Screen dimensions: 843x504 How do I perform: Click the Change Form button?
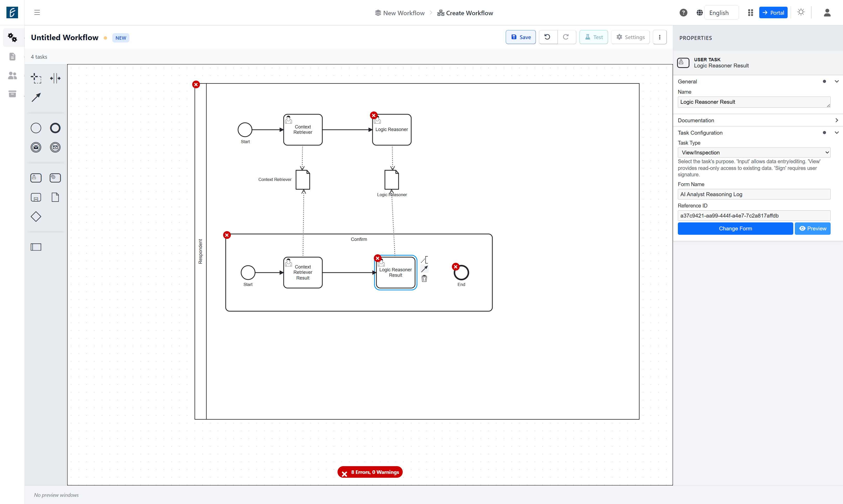tap(735, 229)
